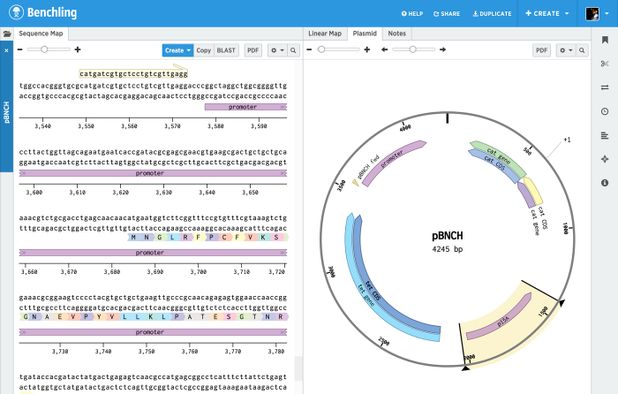Open the information panel icon
Image resolution: width=618 pixels, height=394 pixels.
(x=605, y=183)
